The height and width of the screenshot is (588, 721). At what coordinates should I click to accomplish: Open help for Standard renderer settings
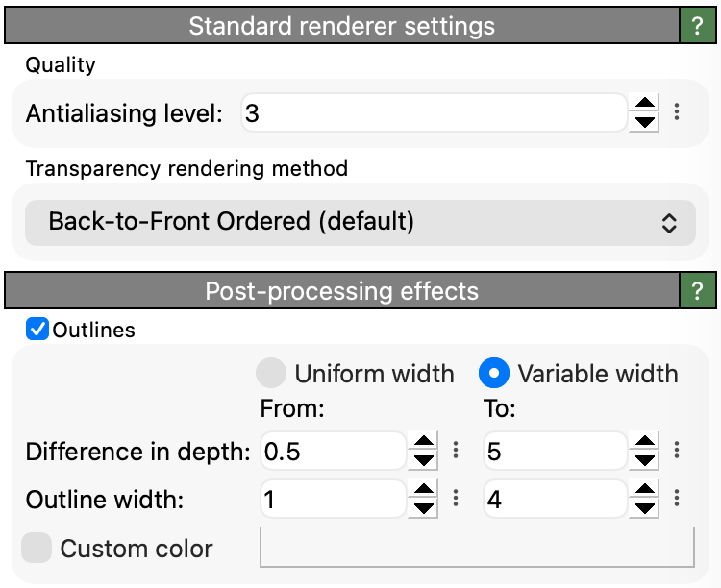(x=698, y=26)
